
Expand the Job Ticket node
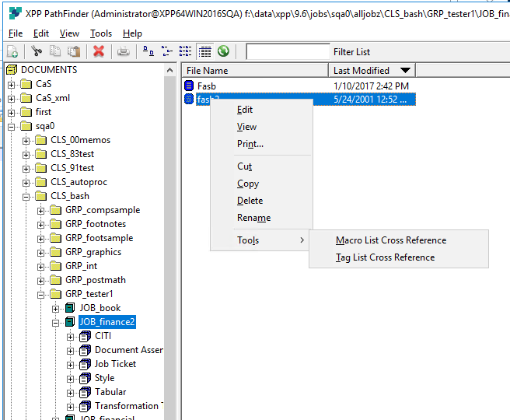point(70,365)
